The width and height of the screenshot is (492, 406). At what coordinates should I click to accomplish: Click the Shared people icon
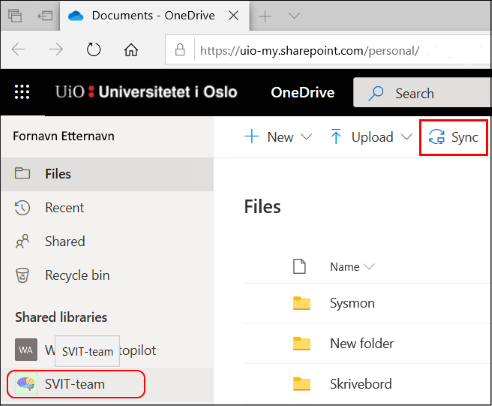pyautogui.click(x=22, y=241)
